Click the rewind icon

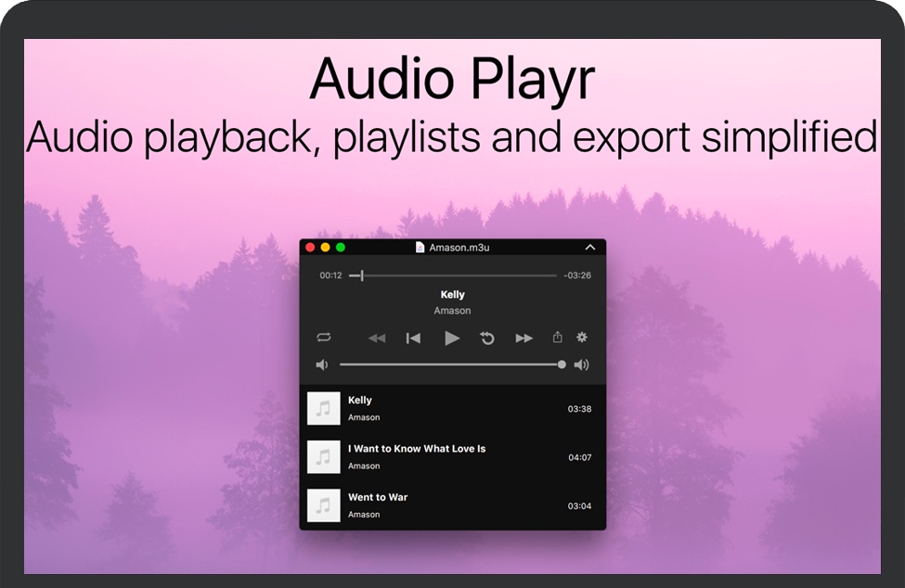[377, 338]
